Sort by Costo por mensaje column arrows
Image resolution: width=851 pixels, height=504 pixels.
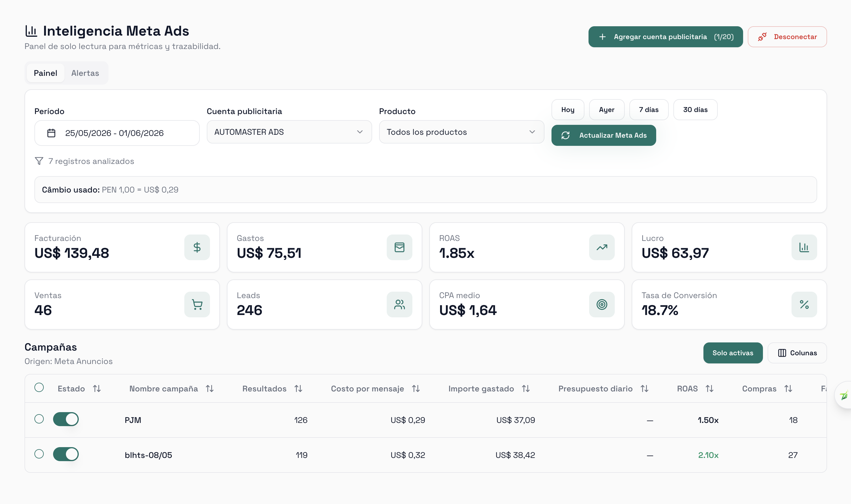coord(416,388)
